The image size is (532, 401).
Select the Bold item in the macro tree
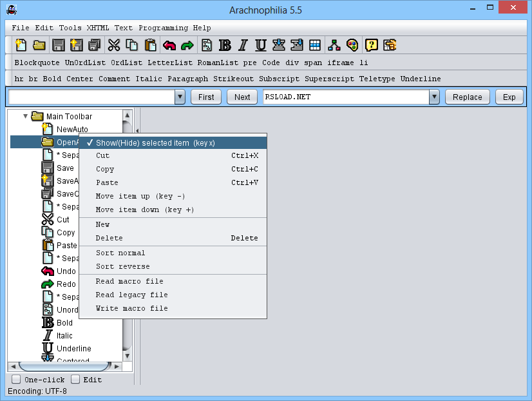tap(64, 322)
